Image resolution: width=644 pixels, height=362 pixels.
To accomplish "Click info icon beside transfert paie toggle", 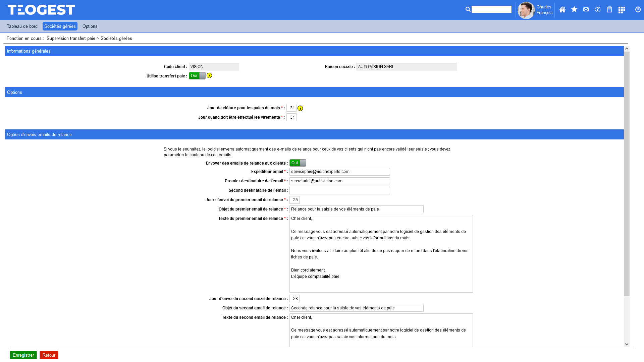I will pyautogui.click(x=209, y=76).
